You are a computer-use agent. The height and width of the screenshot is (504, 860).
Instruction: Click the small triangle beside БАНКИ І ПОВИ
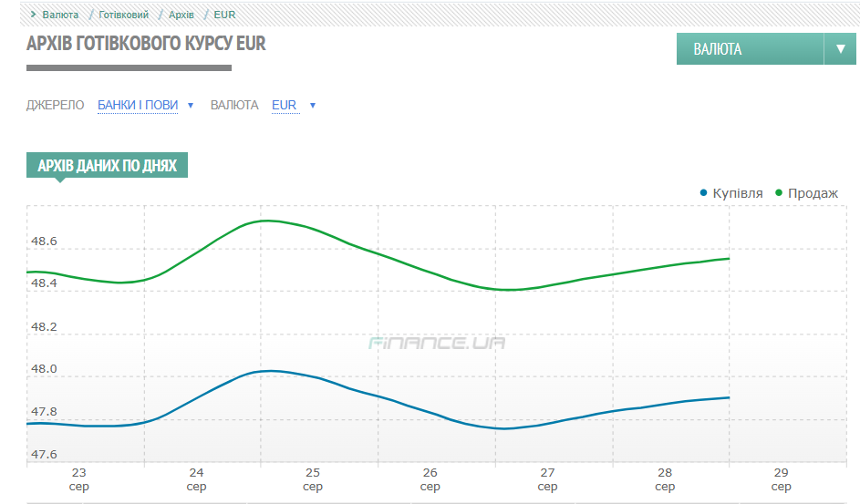191,106
